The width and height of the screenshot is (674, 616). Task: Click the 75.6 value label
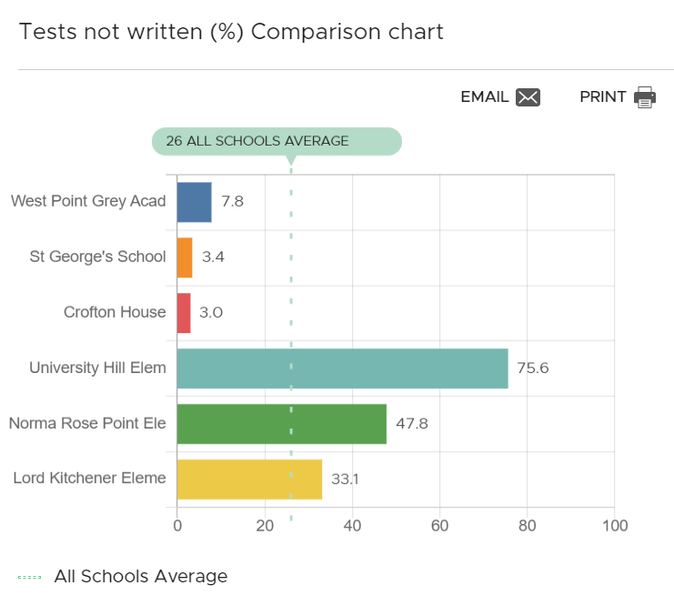tap(533, 369)
